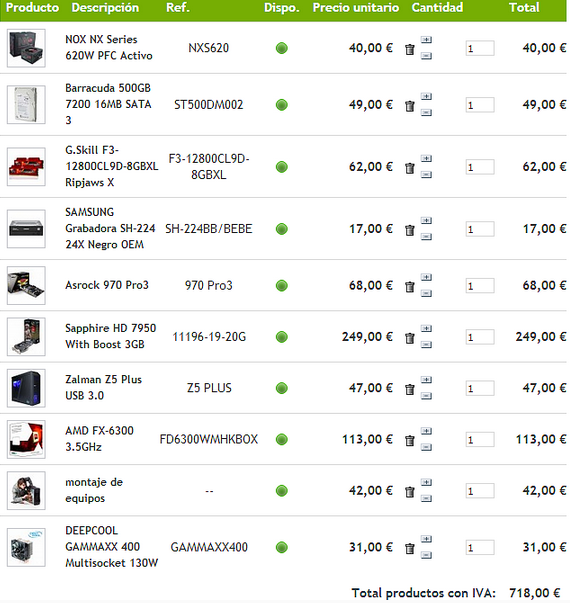Image resolution: width=570 pixels, height=603 pixels.
Task: Click DEEPCOOL GAMMAXX 400 product image
Action: pos(26,547)
